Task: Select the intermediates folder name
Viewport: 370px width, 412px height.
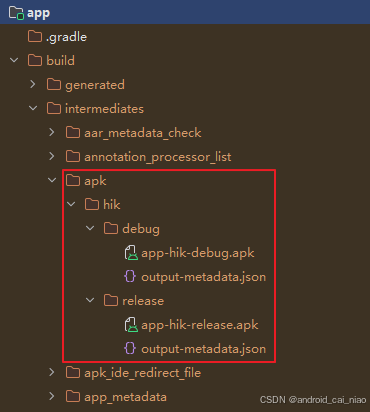Action: click(105, 109)
